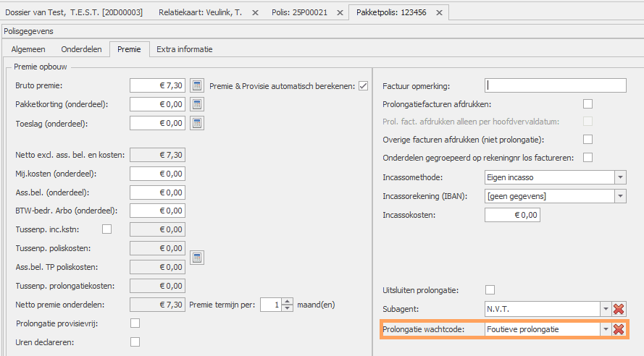Click Tussenp. prolongatiekosten value

tap(157, 286)
